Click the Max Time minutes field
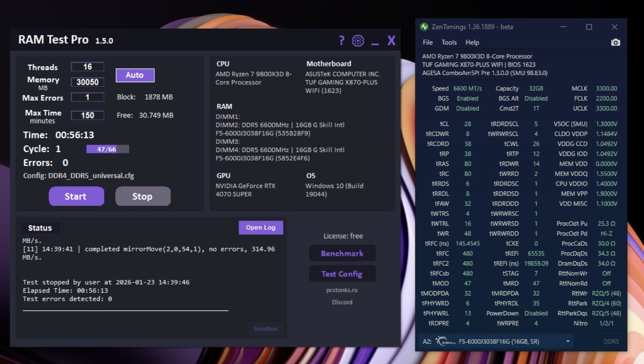Viewport: 644px width, 364px height. [x=87, y=115]
